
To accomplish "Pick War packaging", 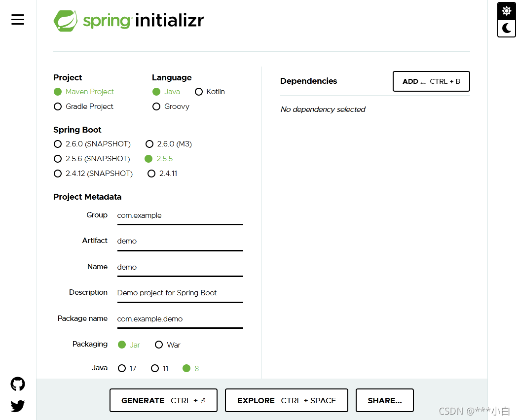I will click(168, 345).
